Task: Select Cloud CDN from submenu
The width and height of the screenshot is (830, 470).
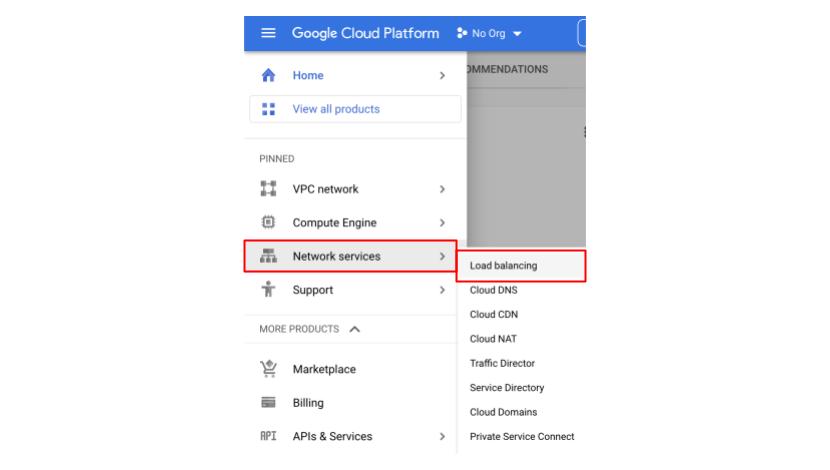Action: point(494,314)
